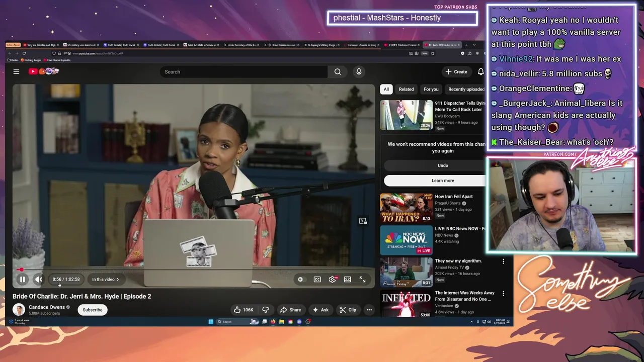
Task: Open more actions menu under video
Action: click(x=369, y=310)
